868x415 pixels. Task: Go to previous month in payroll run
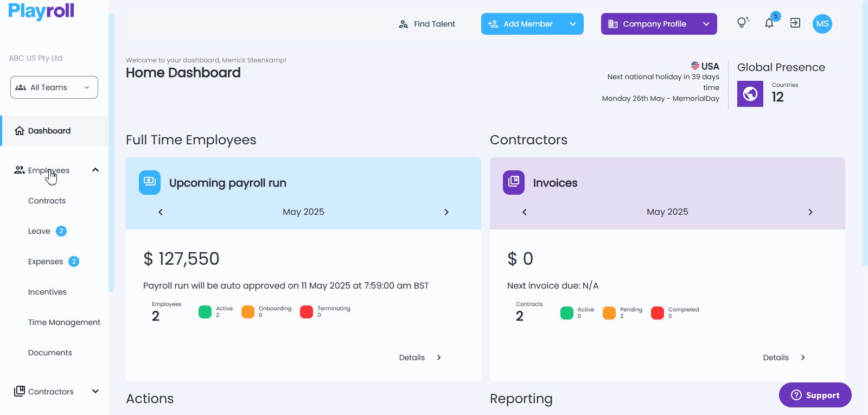click(161, 212)
